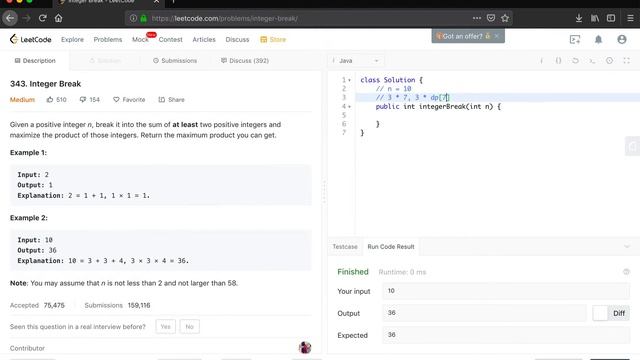The height and width of the screenshot is (360, 640).
Task: Enter fullscreen editor mode
Action: pos(627,60)
